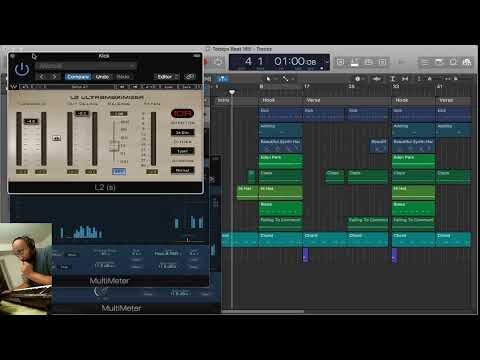Select the first Bass region
This screenshot has height=360, width=480.
(281, 208)
